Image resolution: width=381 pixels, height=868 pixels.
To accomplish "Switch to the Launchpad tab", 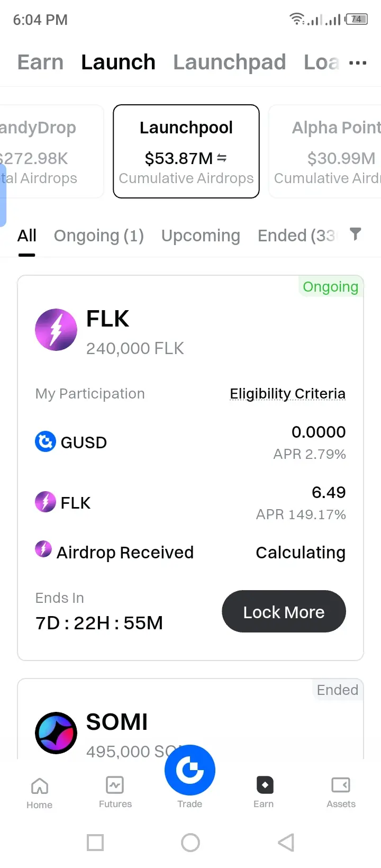I will (x=230, y=62).
